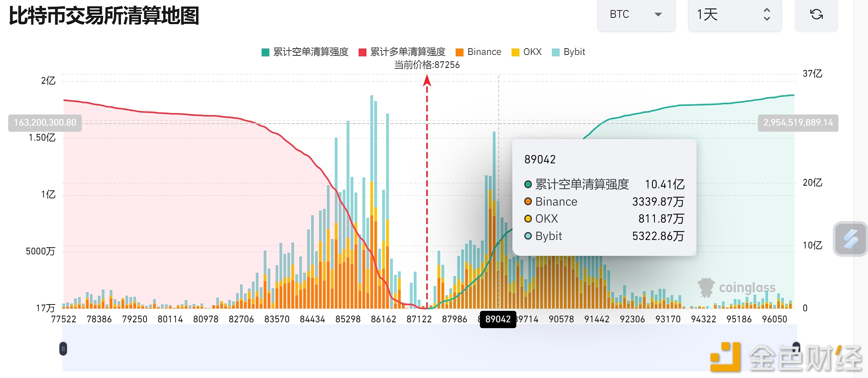The height and width of the screenshot is (378, 868).
Task: Click the 91442 x-axis label
Action: [597, 319]
